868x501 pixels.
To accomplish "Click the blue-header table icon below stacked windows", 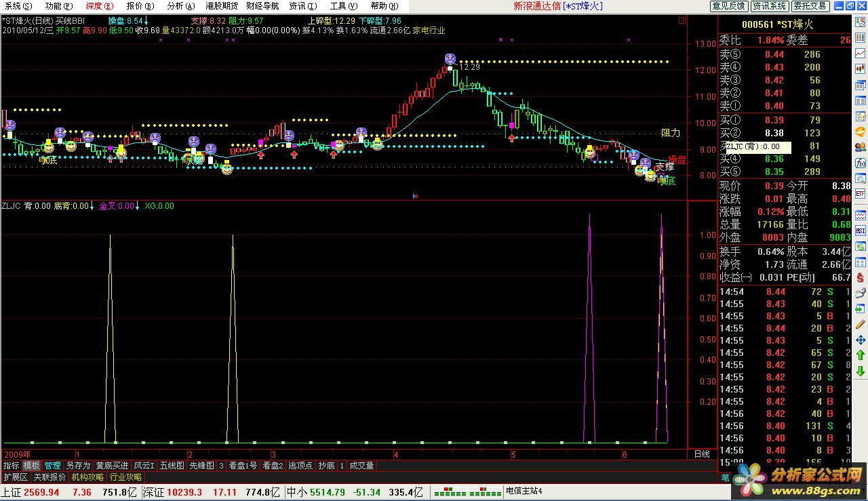I will click(x=860, y=100).
